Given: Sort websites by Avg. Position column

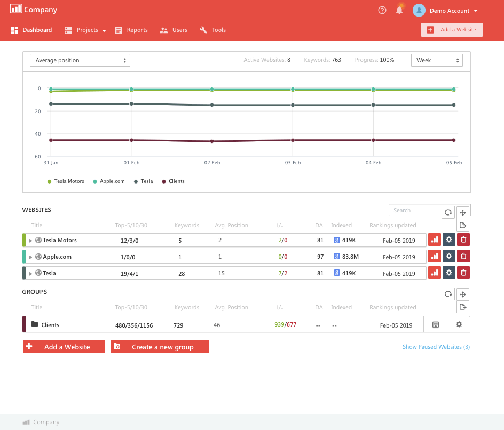Looking at the screenshot, I should point(231,226).
